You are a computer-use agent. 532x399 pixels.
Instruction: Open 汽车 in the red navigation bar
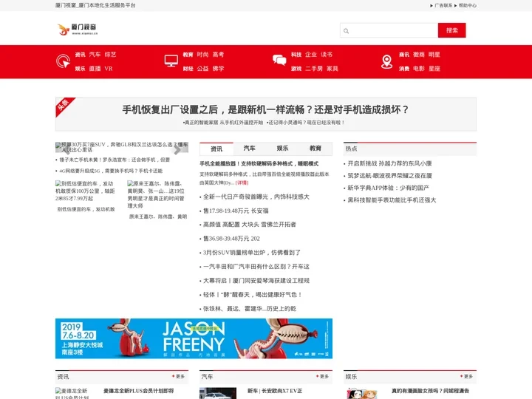click(95, 55)
